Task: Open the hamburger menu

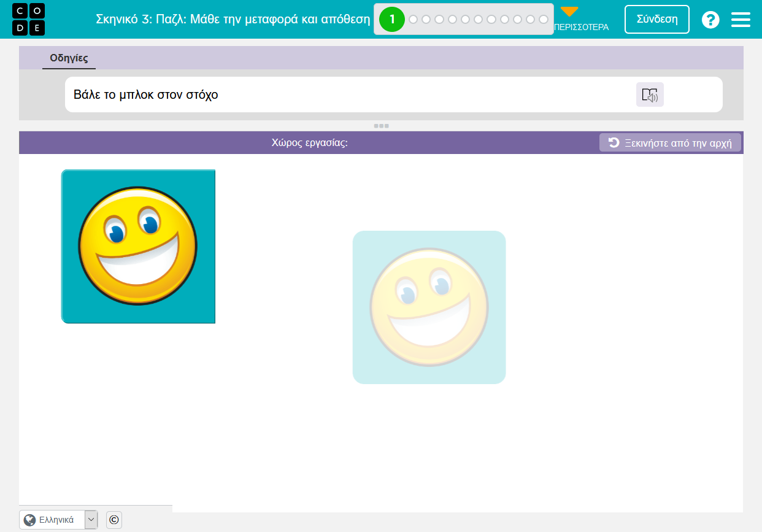Action: (741, 20)
